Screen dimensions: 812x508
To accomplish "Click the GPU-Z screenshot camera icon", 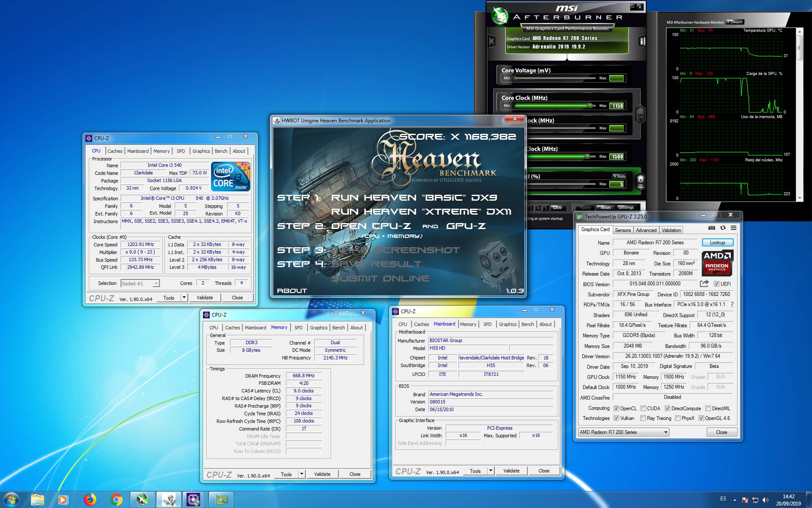I will [x=712, y=228].
